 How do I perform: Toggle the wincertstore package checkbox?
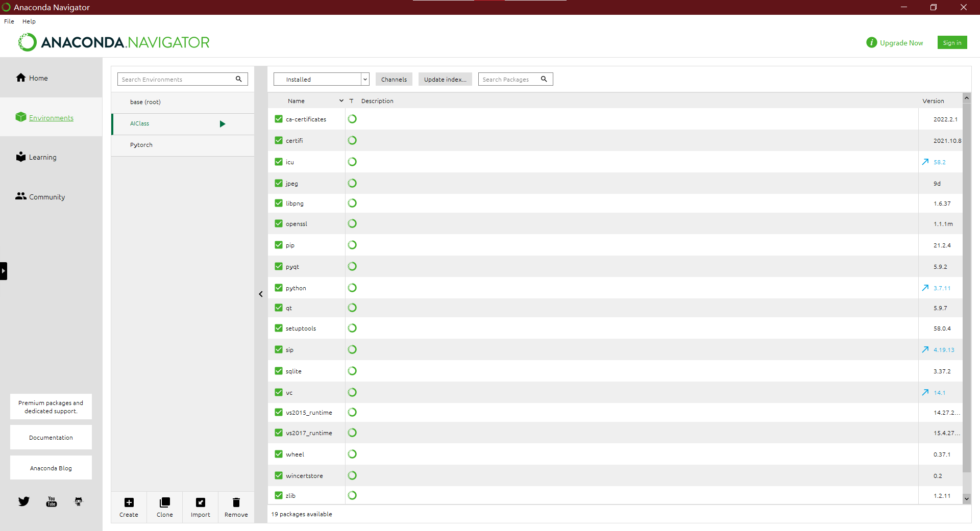(279, 475)
